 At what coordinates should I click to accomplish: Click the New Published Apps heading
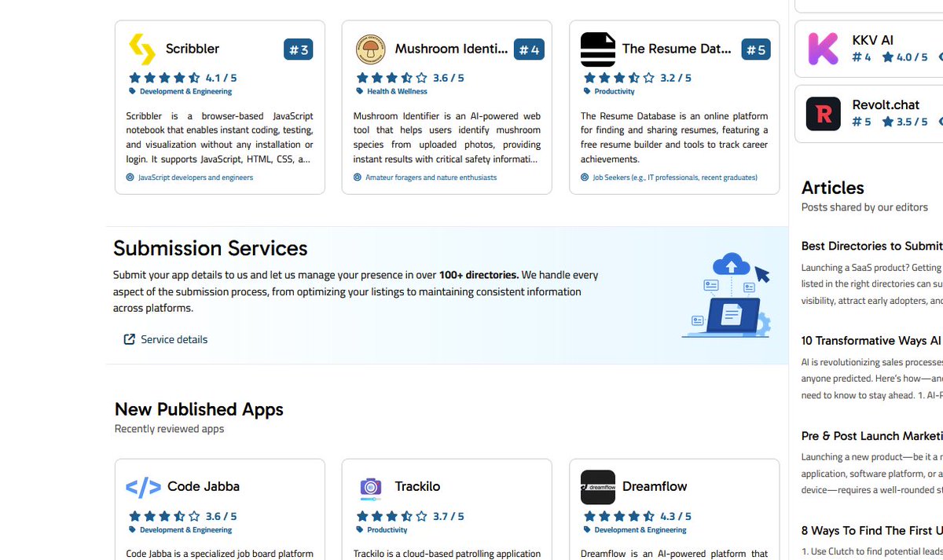(199, 409)
